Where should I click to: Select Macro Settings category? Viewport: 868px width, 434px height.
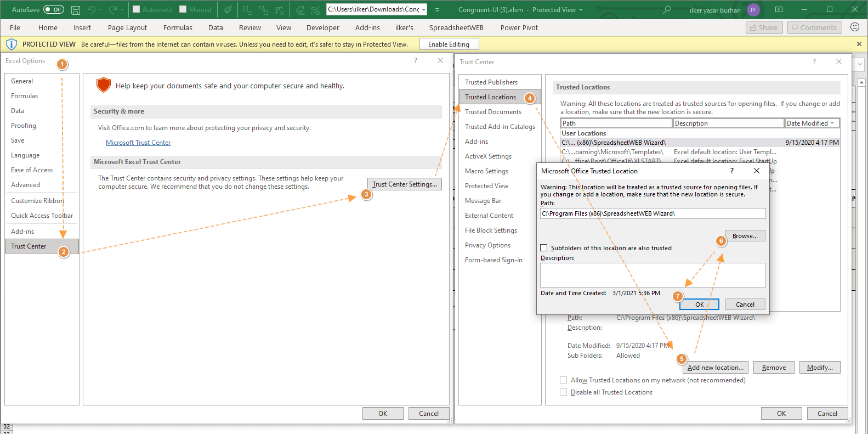point(500,171)
